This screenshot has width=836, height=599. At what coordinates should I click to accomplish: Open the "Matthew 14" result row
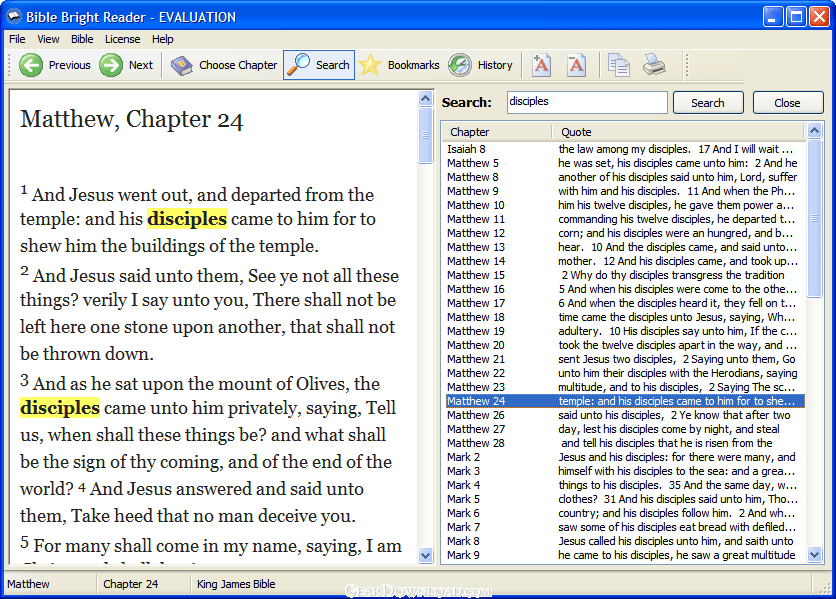(625, 261)
